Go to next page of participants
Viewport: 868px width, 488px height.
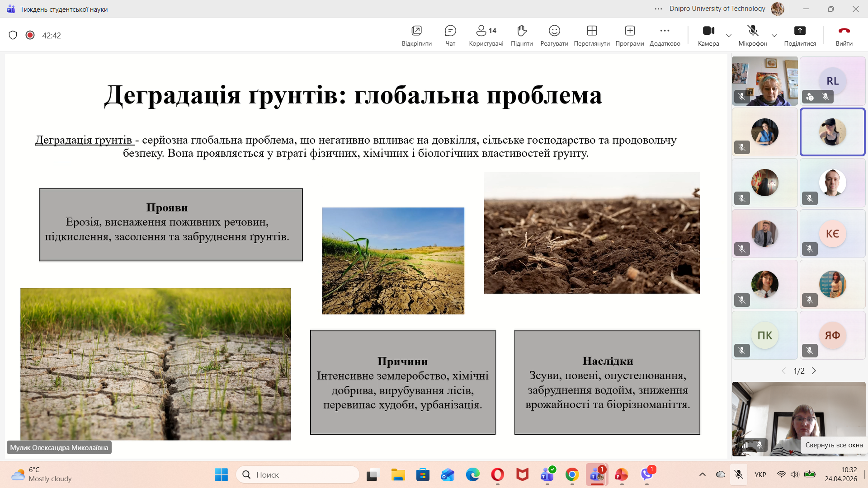(814, 371)
